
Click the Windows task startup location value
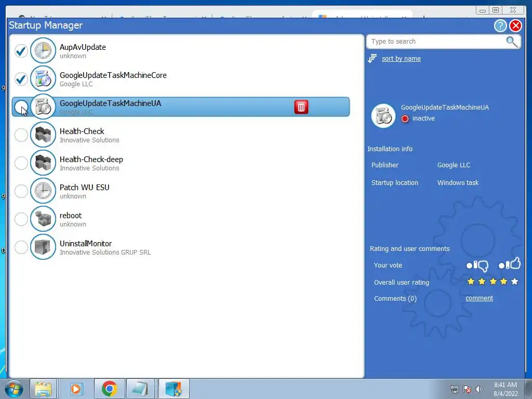pos(458,183)
